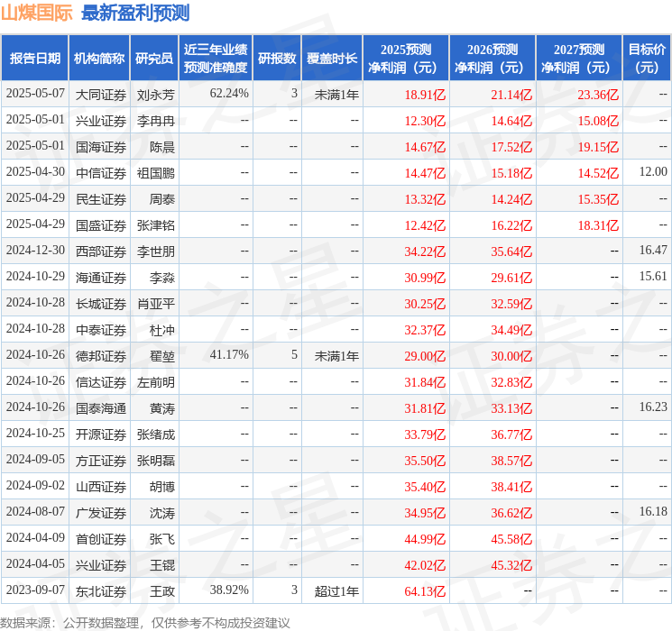672x631 pixels.
Task: Click the 23.36亿 forecast for 2027
Action: pos(598,95)
